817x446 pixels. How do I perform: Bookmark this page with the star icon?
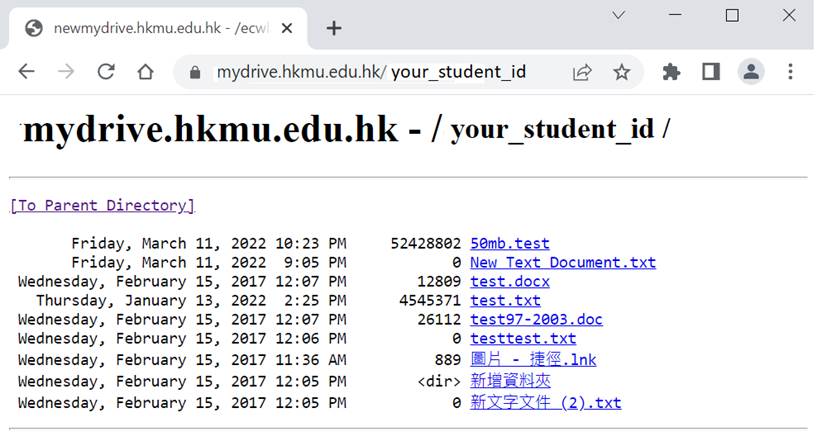621,72
